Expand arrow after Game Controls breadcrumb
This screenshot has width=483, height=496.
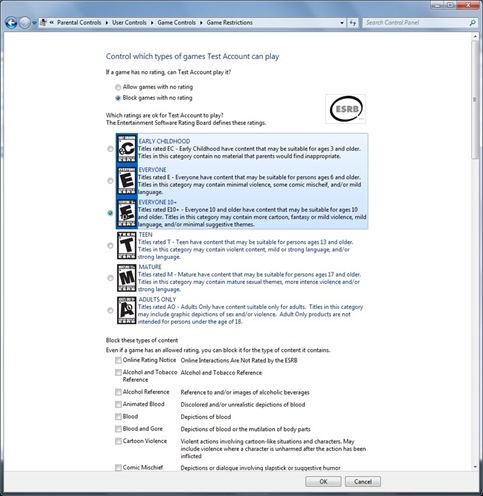click(201, 23)
